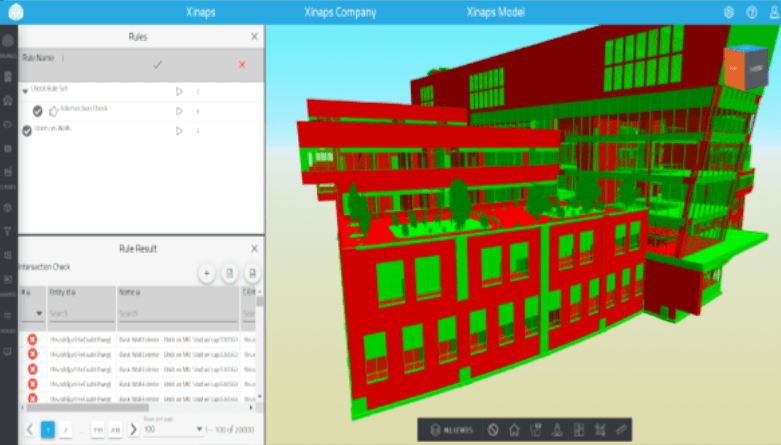Toggle the Doors vs. Walls rule checkmark

point(27,130)
